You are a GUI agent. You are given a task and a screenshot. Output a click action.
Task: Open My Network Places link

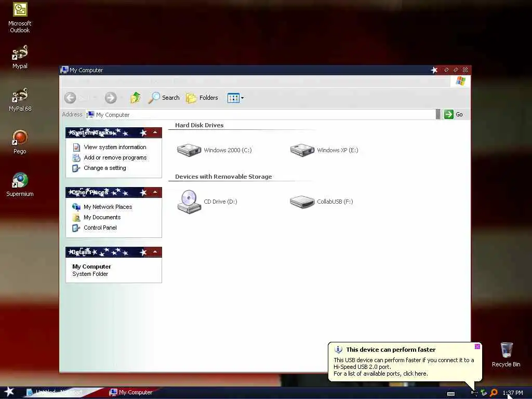(x=108, y=207)
